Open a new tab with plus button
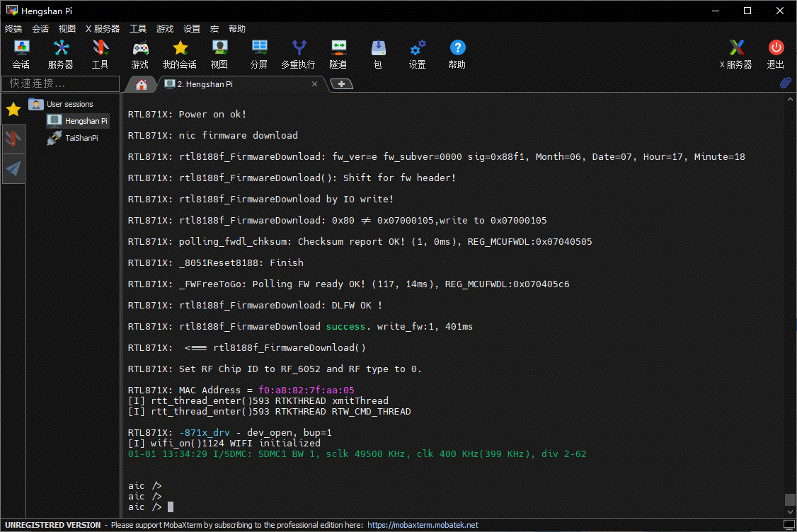Image resolution: width=797 pixels, height=532 pixels. [x=342, y=84]
